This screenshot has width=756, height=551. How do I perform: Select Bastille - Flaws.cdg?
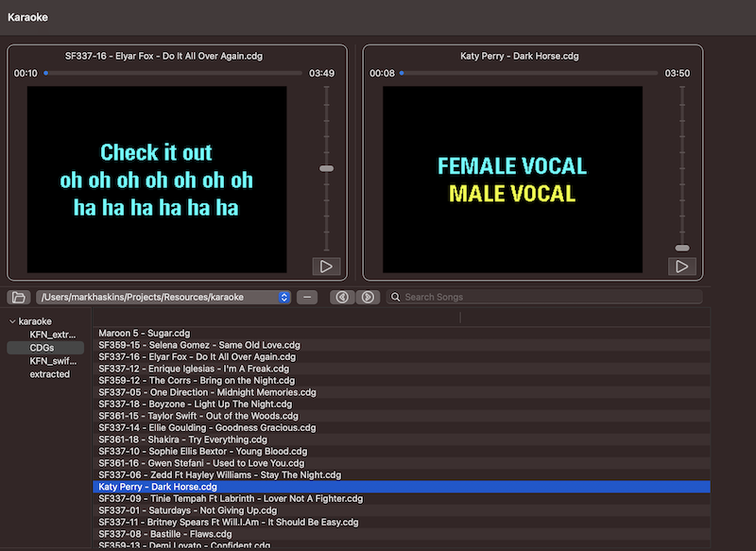tap(401, 534)
